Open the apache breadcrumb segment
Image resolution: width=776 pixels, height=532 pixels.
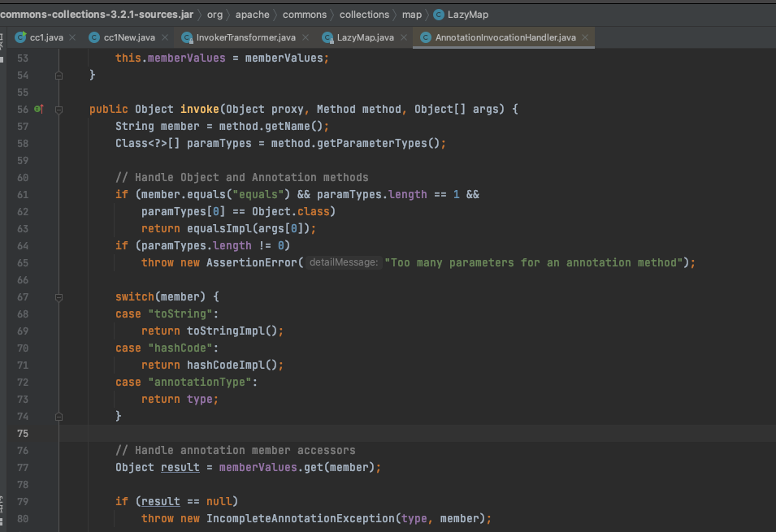[x=253, y=15]
